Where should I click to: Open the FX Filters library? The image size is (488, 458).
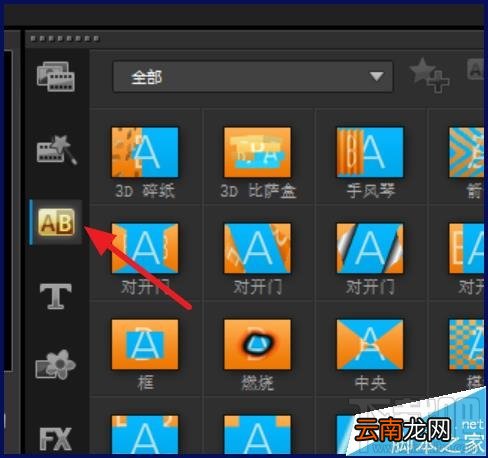click(56, 439)
